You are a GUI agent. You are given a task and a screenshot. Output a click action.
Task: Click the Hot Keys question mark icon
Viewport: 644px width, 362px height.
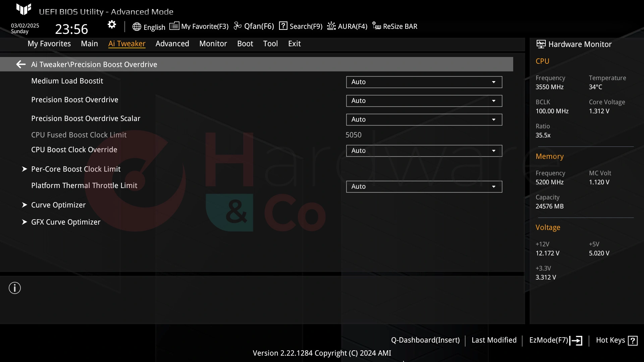633,341
